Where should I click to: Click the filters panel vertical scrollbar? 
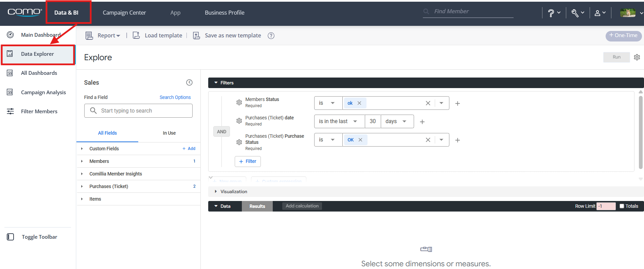point(641,133)
